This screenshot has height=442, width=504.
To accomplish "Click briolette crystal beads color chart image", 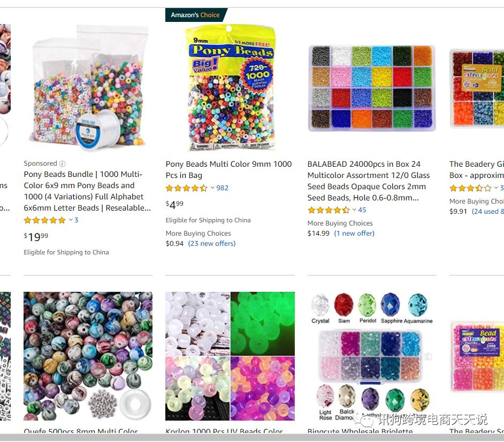I will tap(372, 356).
